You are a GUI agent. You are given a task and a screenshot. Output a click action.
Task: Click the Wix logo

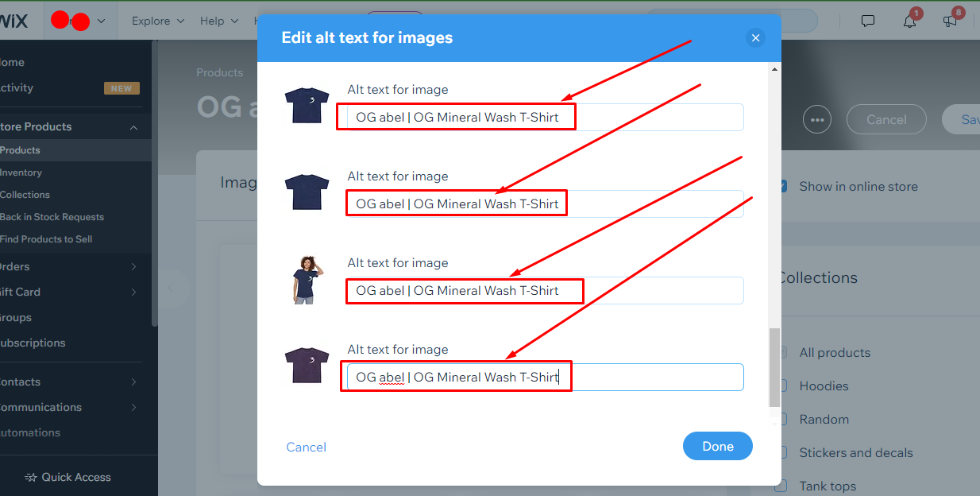(14, 21)
